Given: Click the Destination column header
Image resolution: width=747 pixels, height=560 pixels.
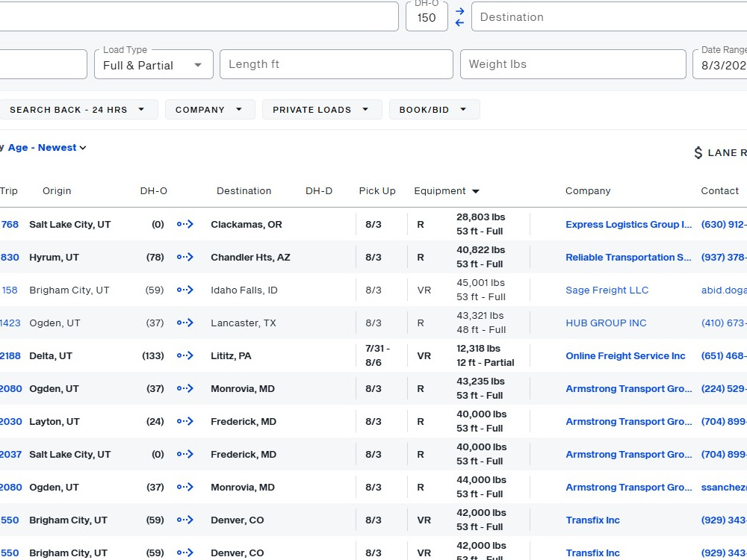Looking at the screenshot, I should 244,191.
